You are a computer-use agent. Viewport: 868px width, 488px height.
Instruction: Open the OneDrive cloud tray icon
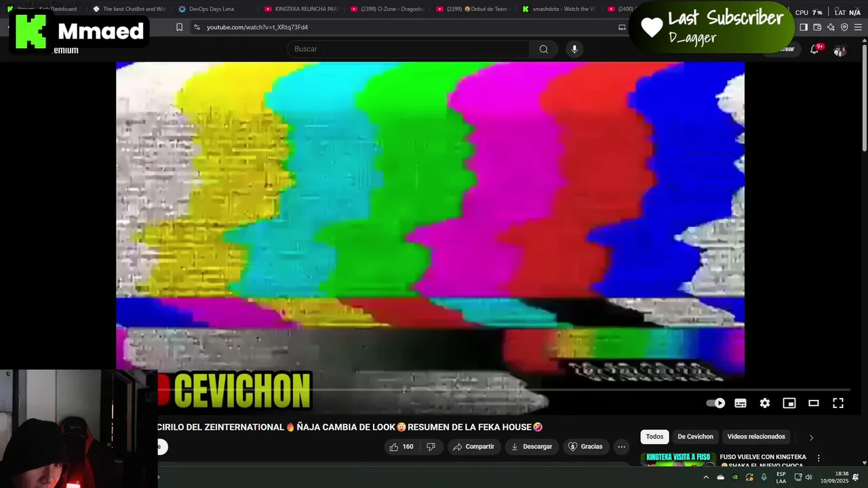click(720, 477)
